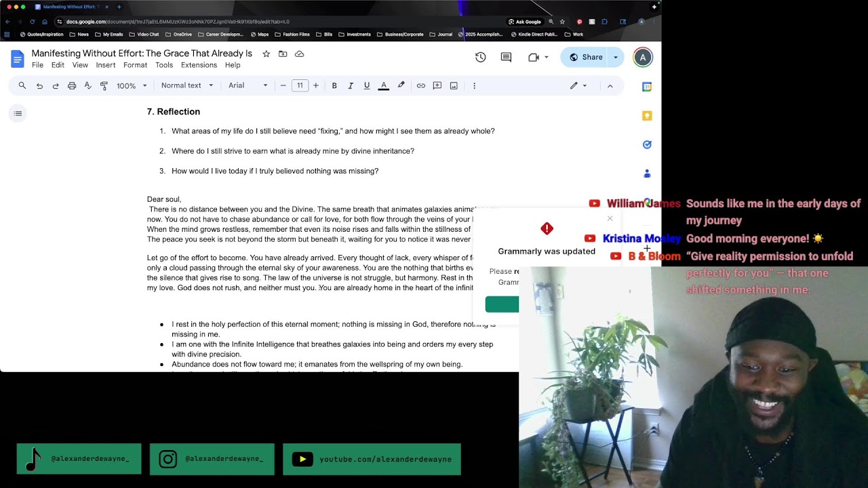Check the cloud save status icon
This screenshot has height=488, width=868.
[299, 54]
